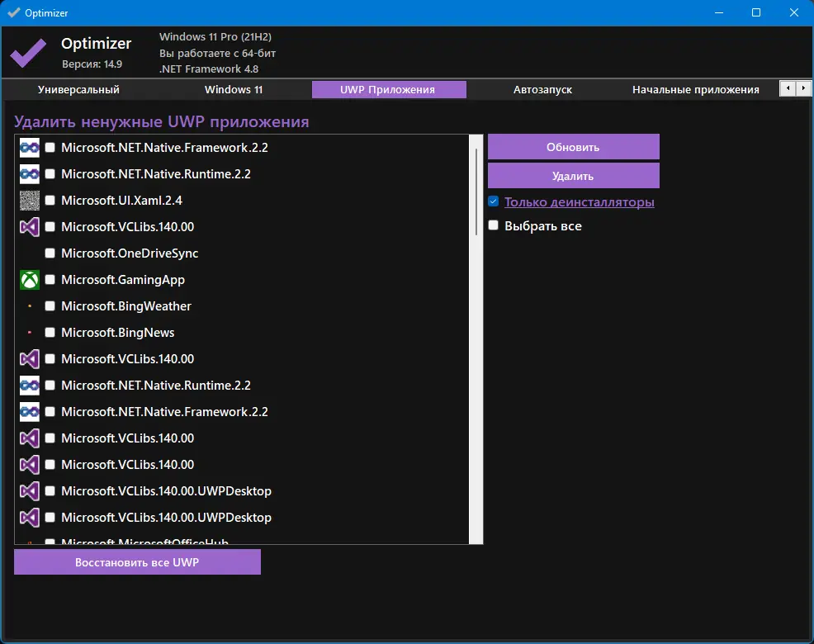Click the last VCLibs.140.00.UWPDesktop row's Visual Studio icon

[x=30, y=518]
